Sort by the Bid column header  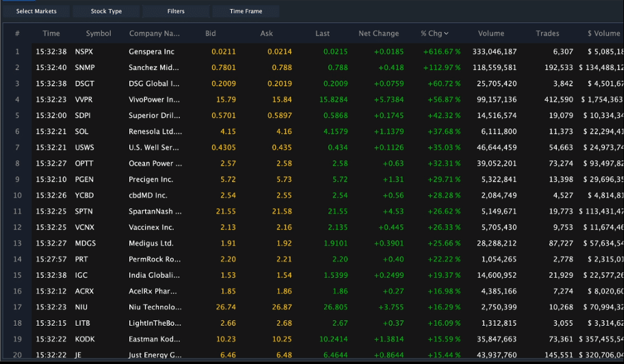[x=210, y=33]
